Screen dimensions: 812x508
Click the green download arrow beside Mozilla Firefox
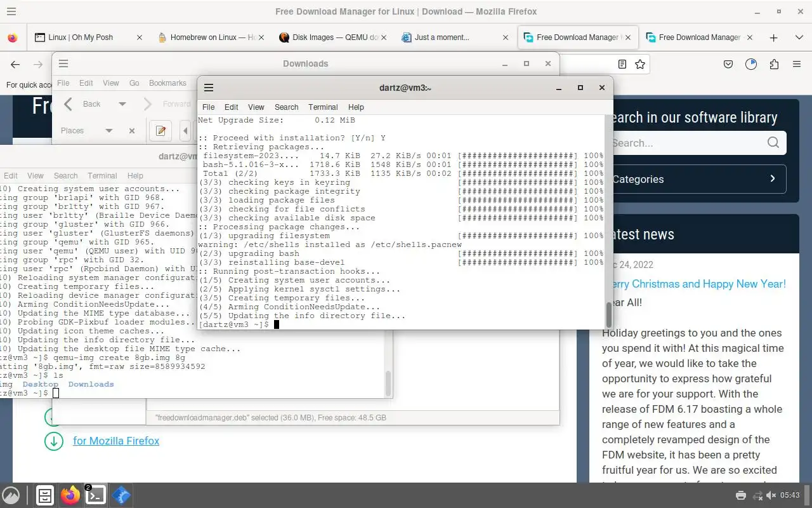tap(54, 441)
